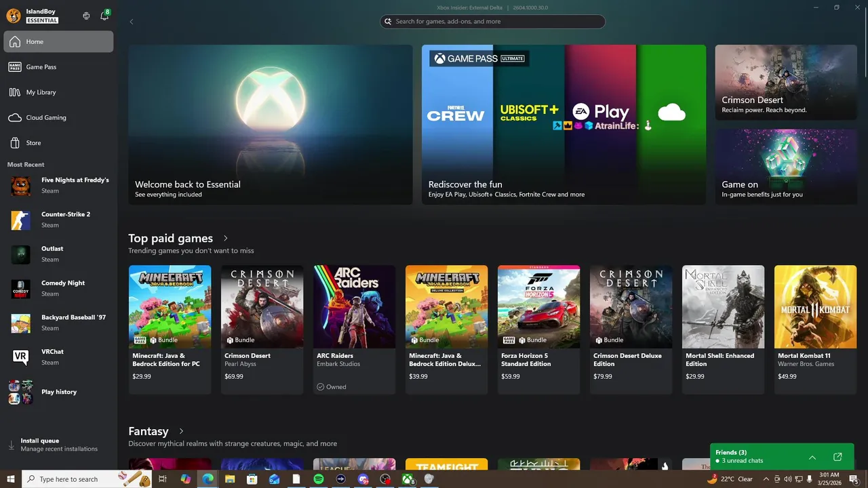Open the Crimson Desert $69.99 card
Image resolution: width=868 pixels, height=488 pixels.
tap(262, 329)
